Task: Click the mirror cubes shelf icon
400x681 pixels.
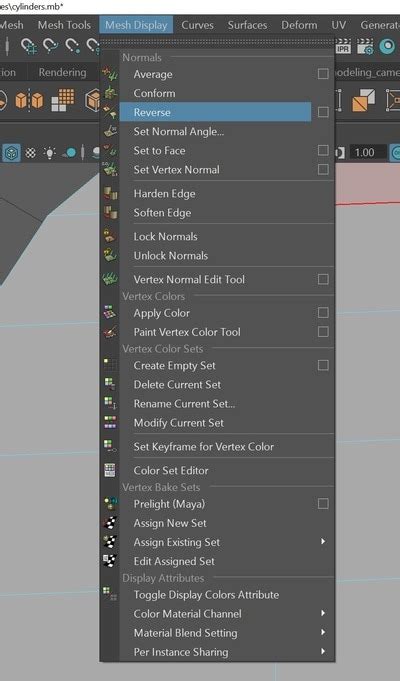Action: click(29, 100)
